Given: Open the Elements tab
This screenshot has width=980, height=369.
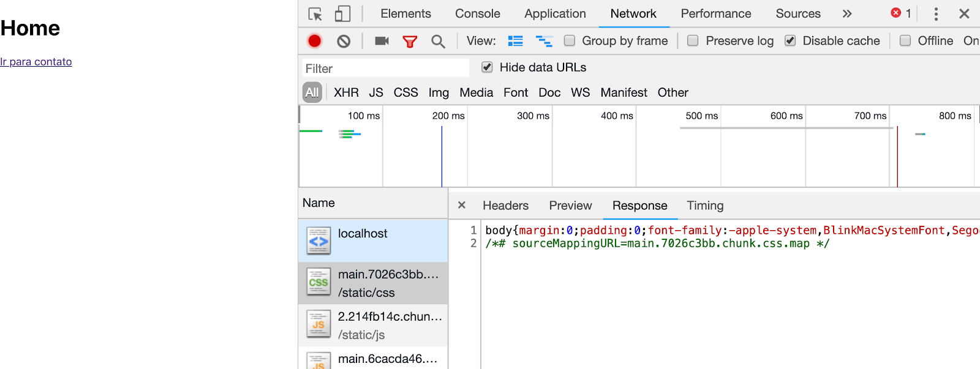Looking at the screenshot, I should 405,13.
